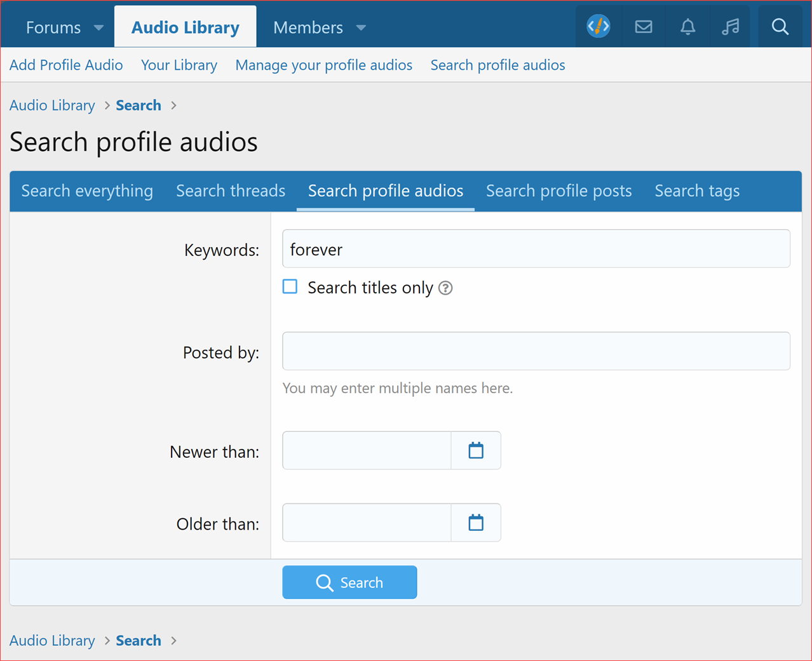Open the Search tags tab
The image size is (812, 661).
[696, 190]
